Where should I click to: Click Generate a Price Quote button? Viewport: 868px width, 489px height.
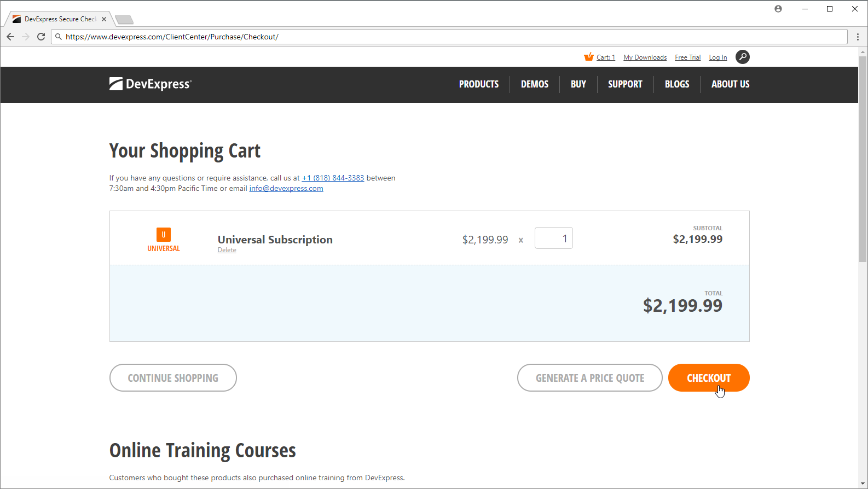tap(590, 378)
